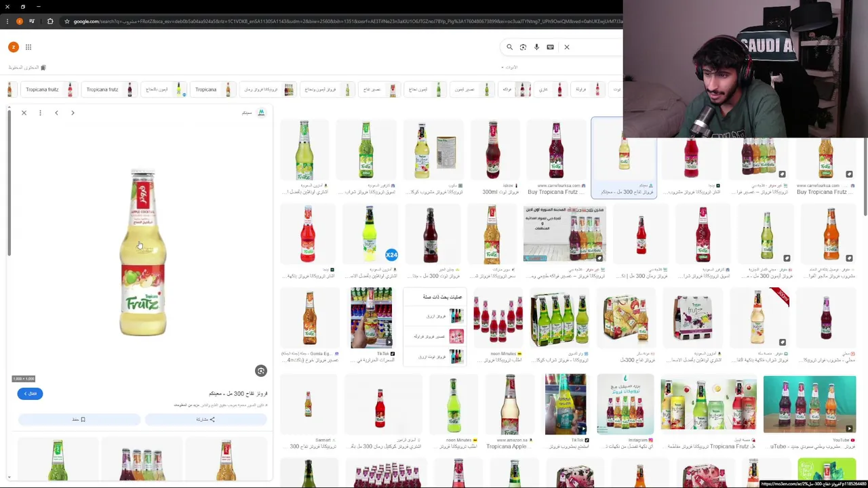Open the browser three-dot menu
This screenshot has height=488, width=868.
(7, 21)
